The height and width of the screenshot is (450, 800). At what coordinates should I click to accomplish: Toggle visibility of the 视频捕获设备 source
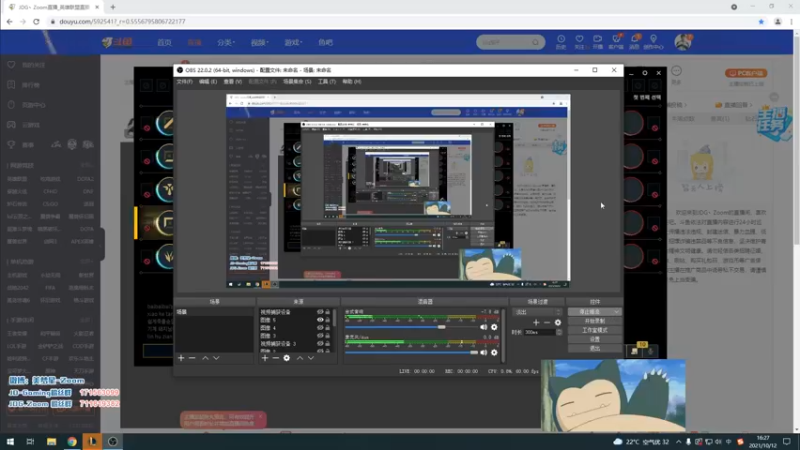[x=320, y=312]
